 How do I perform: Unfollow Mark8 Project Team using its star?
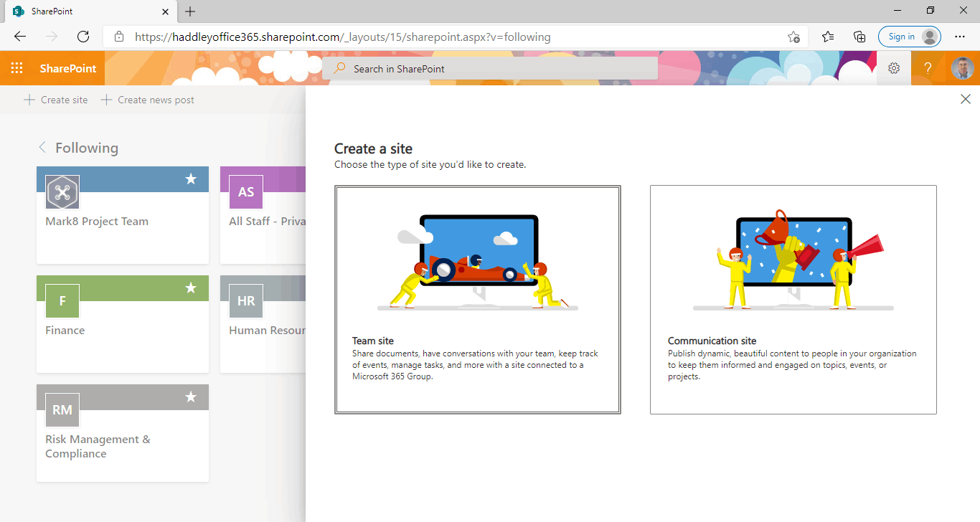coord(191,179)
